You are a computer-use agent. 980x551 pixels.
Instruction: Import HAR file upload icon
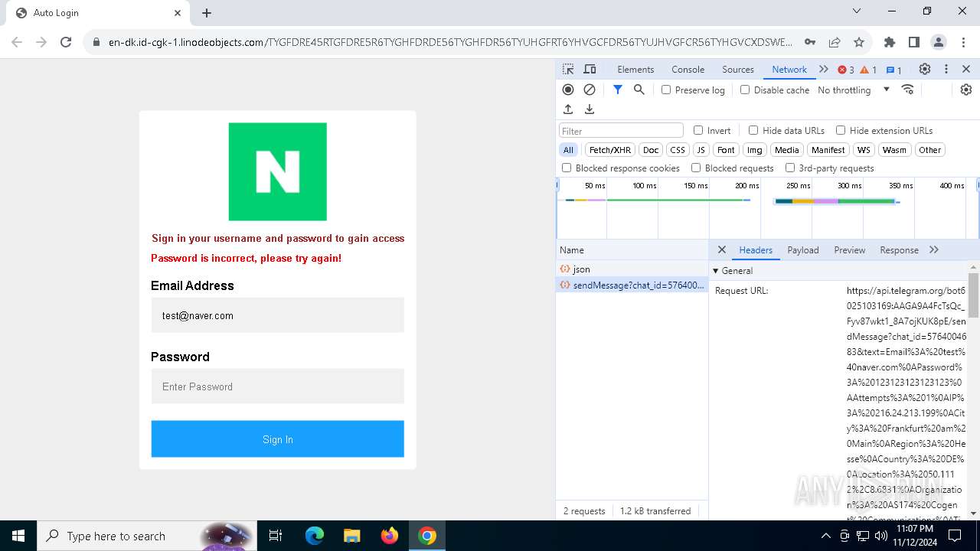tap(568, 109)
